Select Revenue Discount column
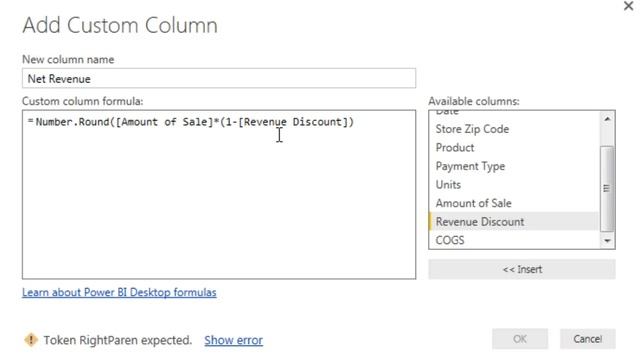Image resolution: width=640 pixels, height=360 pixels. coord(514,222)
